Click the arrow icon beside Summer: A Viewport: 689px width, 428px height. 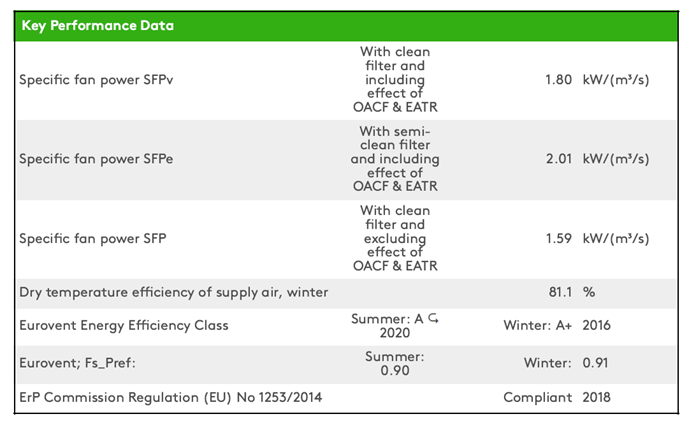tap(433, 318)
